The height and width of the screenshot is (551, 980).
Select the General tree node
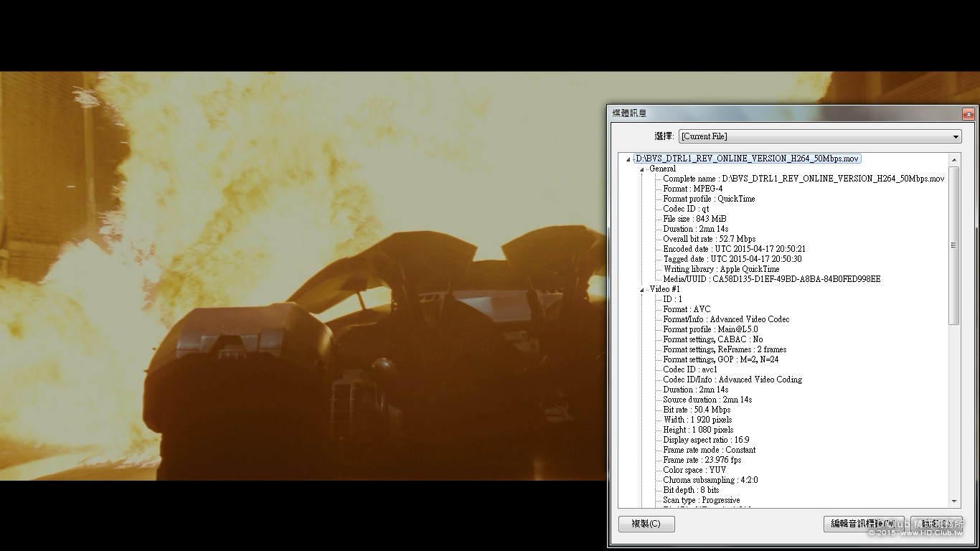662,169
